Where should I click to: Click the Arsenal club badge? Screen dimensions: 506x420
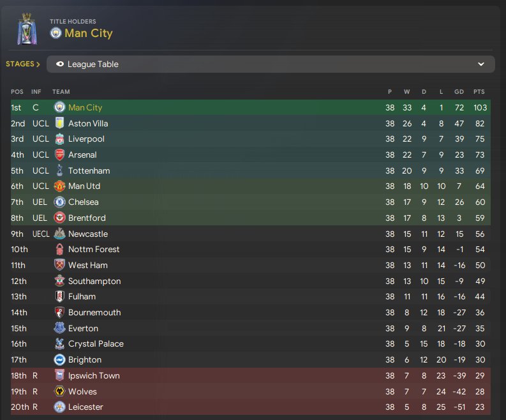[x=59, y=154]
